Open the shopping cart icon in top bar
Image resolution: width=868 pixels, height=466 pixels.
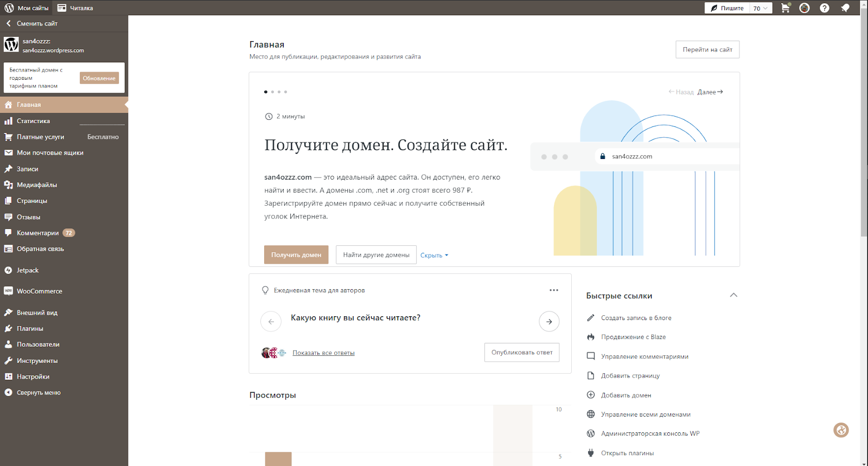click(x=785, y=8)
